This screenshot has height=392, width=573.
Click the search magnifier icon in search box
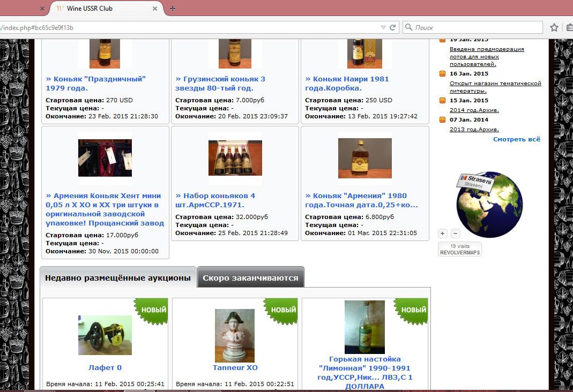409,27
